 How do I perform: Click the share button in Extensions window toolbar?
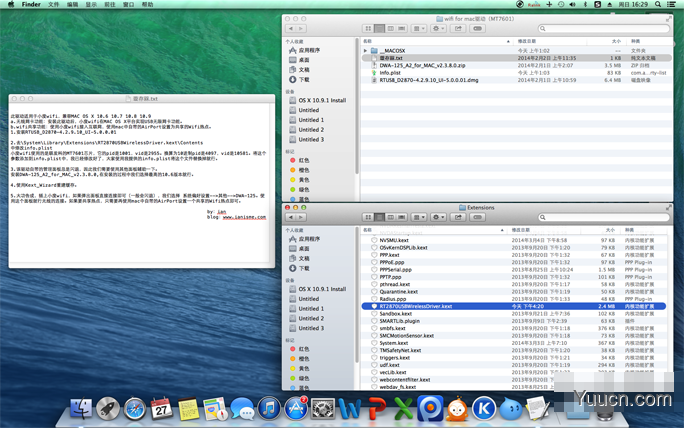point(458,217)
